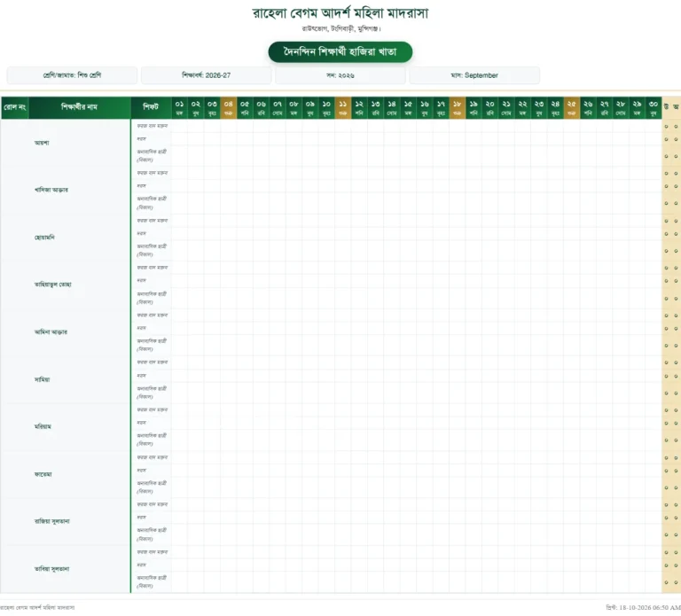Click the madrasa name heading at the top
Image resolution: width=681 pixels, height=616 pixels.
click(x=340, y=13)
